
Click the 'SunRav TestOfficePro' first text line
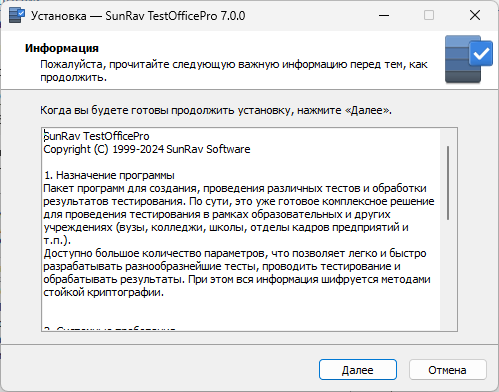click(x=97, y=136)
